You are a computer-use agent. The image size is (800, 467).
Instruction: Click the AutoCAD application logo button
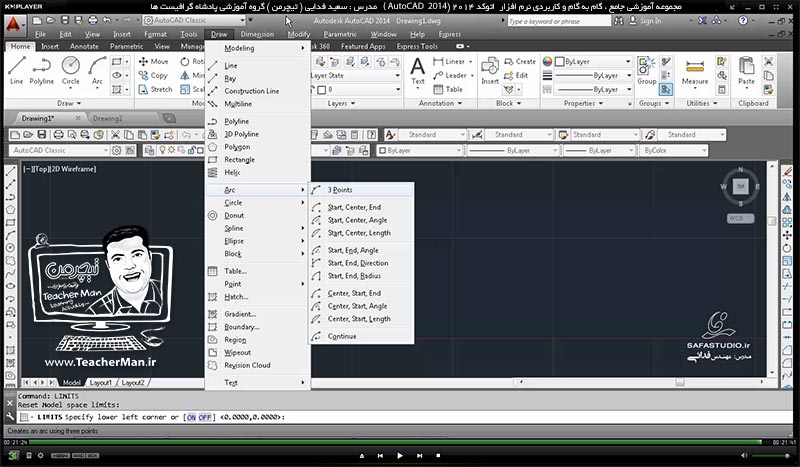[14, 24]
